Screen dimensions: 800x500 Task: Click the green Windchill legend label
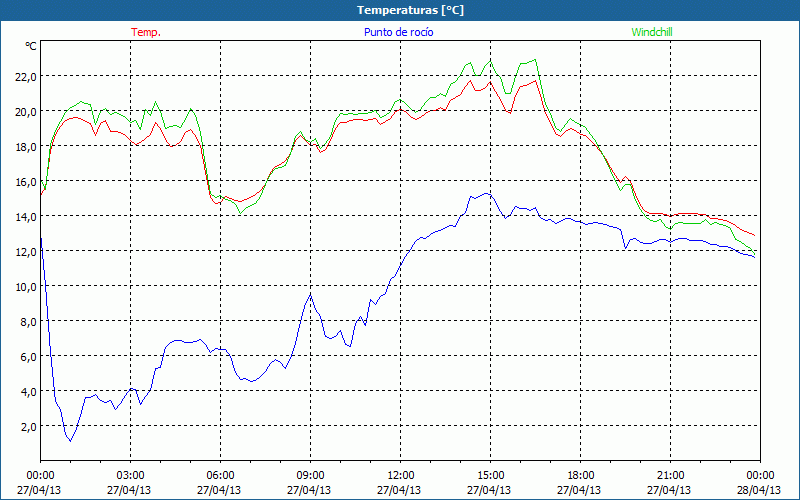coord(652,32)
